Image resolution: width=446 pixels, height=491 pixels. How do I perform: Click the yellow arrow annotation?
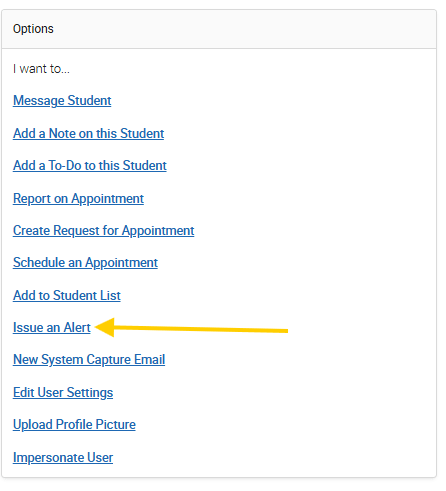[x=191, y=328]
